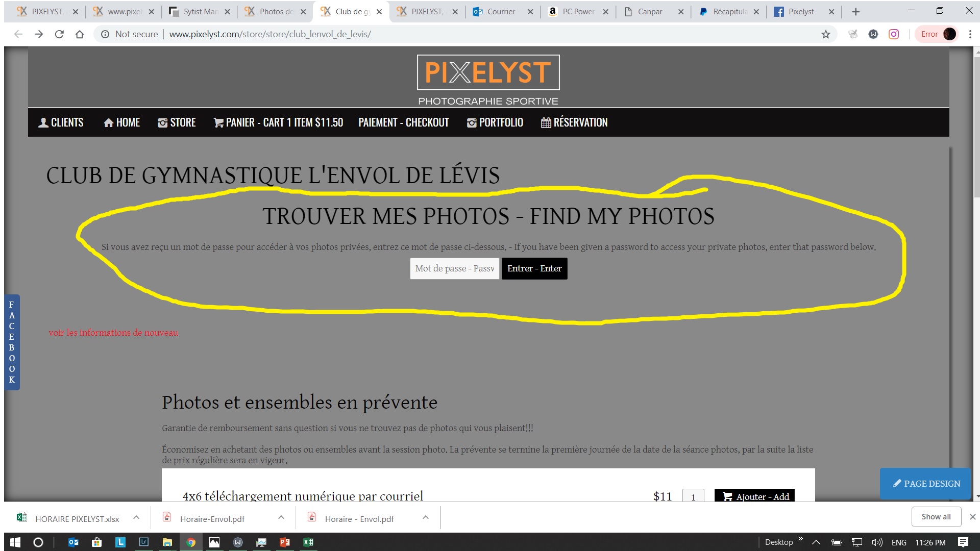Open the notification action center
This screenshot has height=551, width=980.
tap(963, 542)
